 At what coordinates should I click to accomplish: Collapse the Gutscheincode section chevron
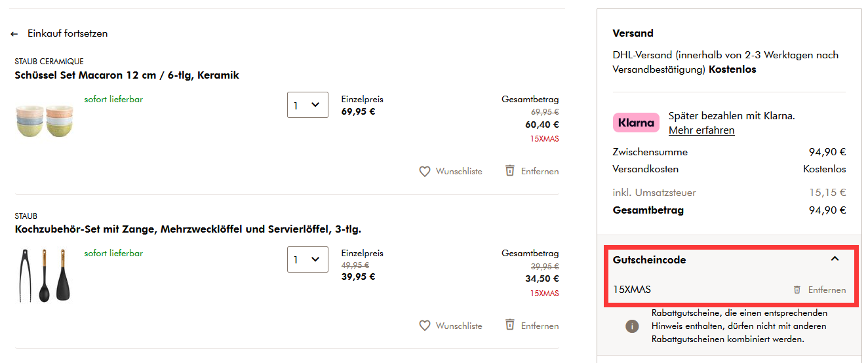835,259
